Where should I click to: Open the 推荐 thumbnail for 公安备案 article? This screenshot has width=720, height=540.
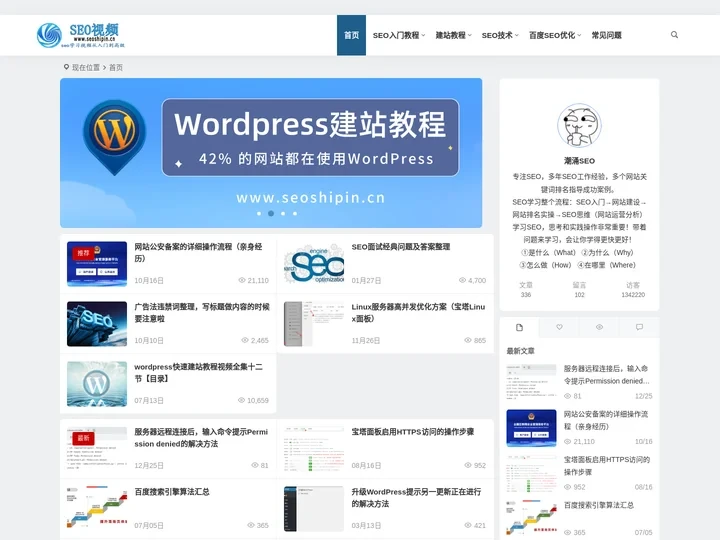[x=97, y=264]
